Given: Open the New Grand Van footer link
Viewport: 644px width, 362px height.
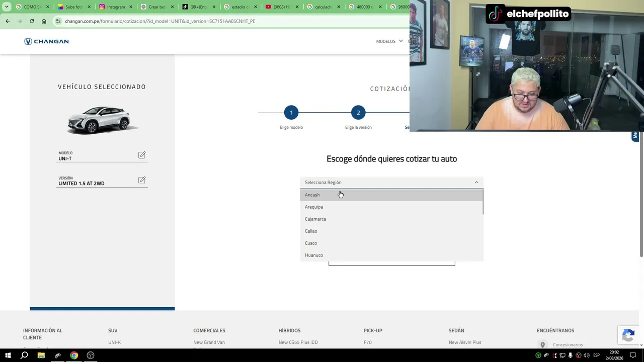Looking at the screenshot, I should (x=209, y=342).
